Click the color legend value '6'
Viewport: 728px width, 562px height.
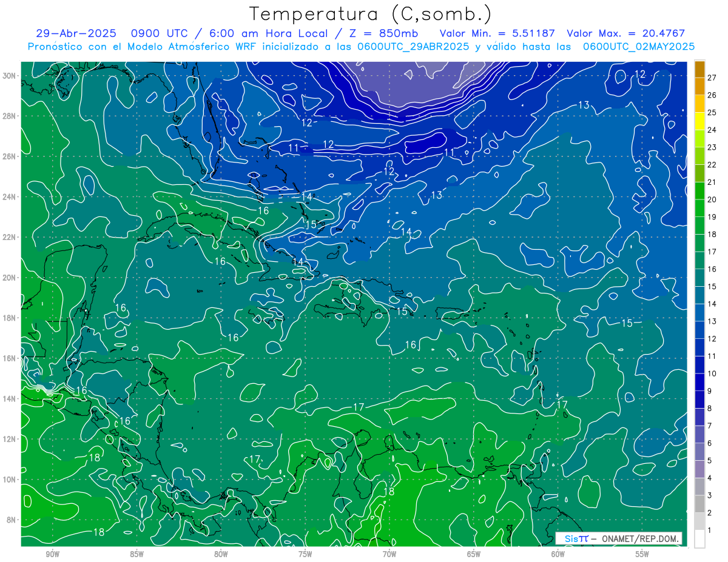point(710,443)
